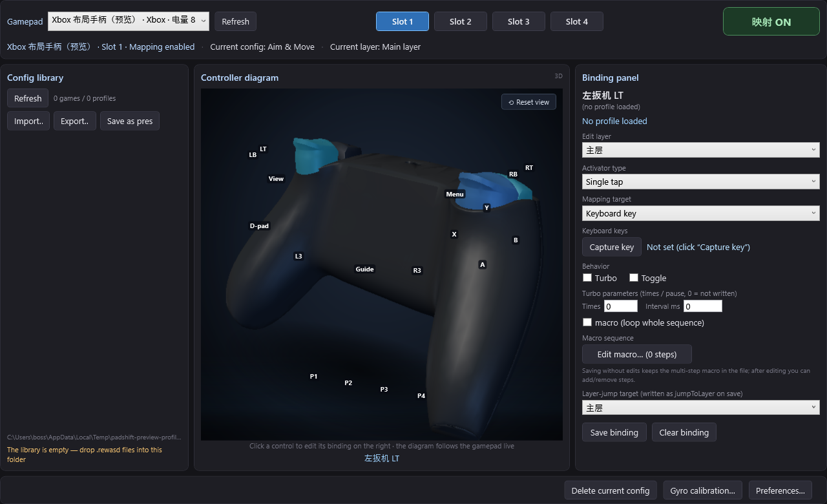The image size is (827, 504).
Task: Import a config into the library
Action: click(x=28, y=121)
